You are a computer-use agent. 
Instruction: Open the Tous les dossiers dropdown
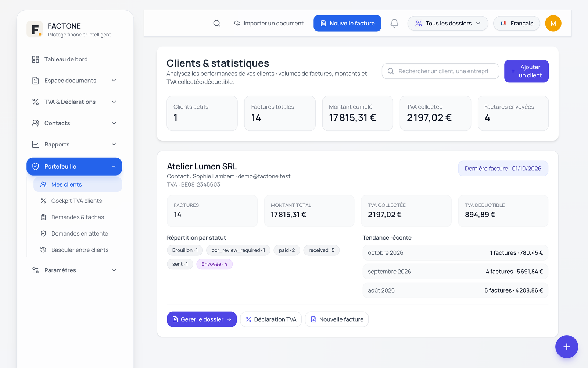pyautogui.click(x=448, y=23)
